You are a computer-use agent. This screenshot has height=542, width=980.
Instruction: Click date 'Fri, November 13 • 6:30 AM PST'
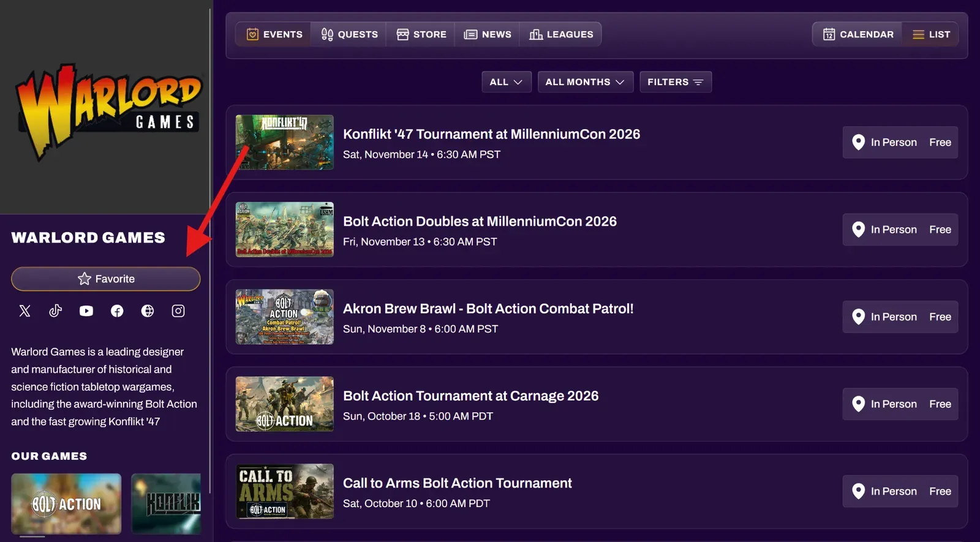420,242
